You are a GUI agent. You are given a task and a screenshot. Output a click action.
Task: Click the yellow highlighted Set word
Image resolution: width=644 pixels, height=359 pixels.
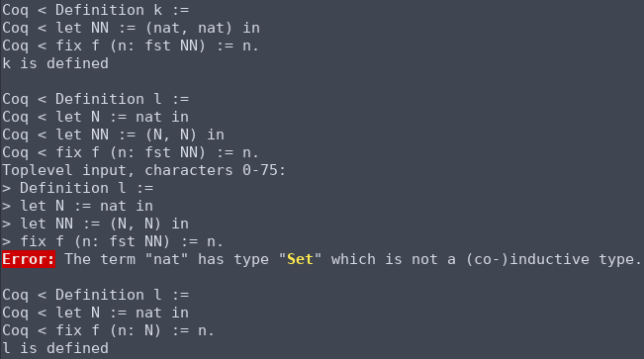300,259
